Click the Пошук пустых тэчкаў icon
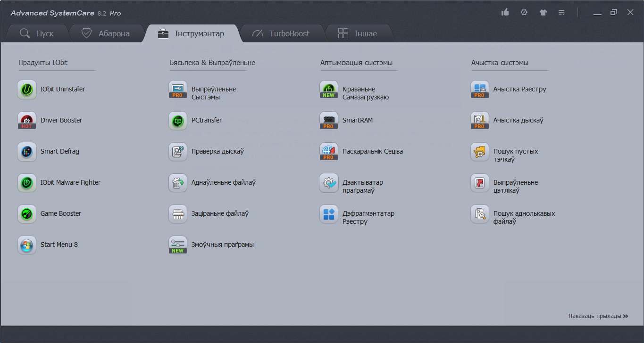 (480, 152)
